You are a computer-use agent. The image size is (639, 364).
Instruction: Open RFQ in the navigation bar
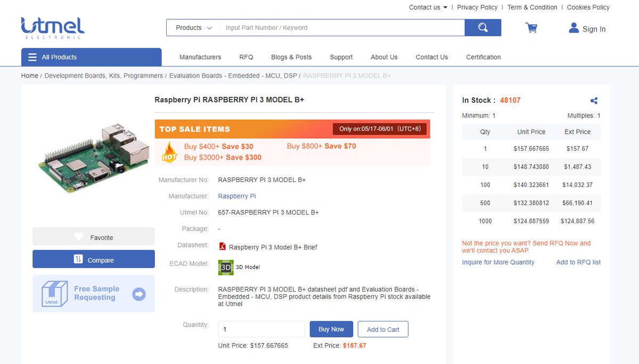[x=246, y=57]
